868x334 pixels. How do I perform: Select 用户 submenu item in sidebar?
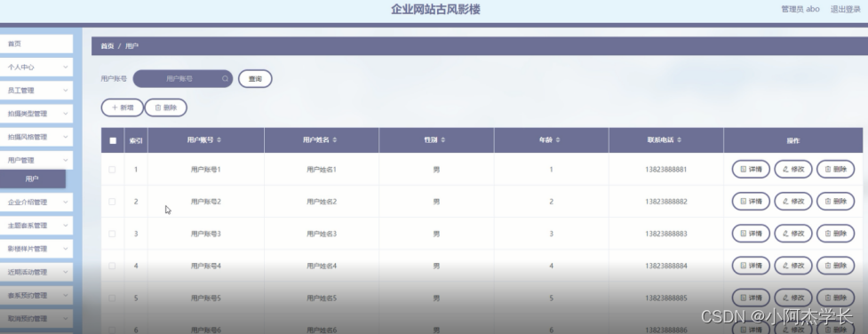pos(33,179)
